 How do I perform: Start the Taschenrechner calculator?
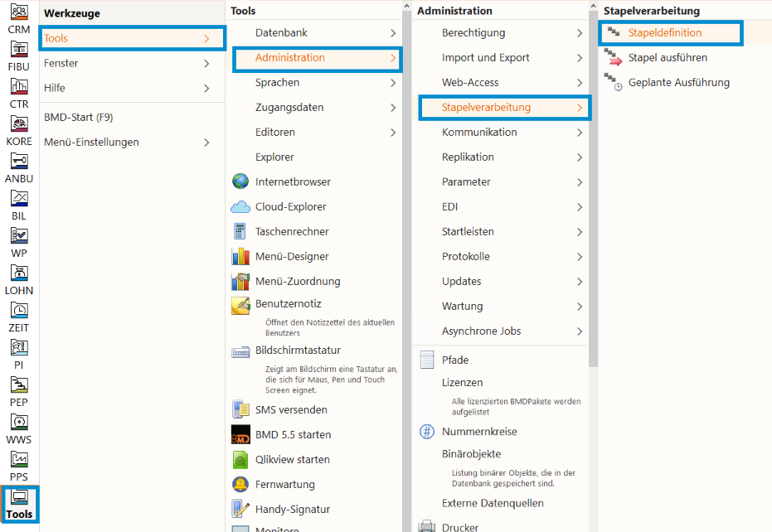pos(240,231)
